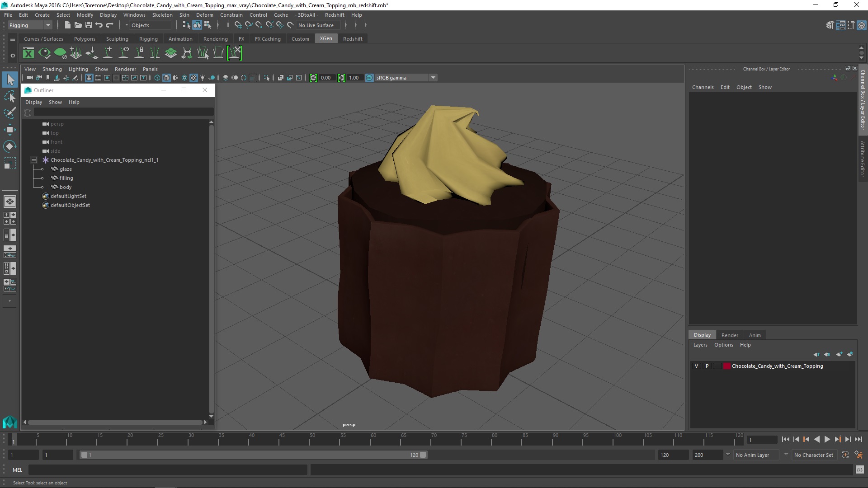Play animation forwards
The height and width of the screenshot is (488, 868).
point(827,439)
